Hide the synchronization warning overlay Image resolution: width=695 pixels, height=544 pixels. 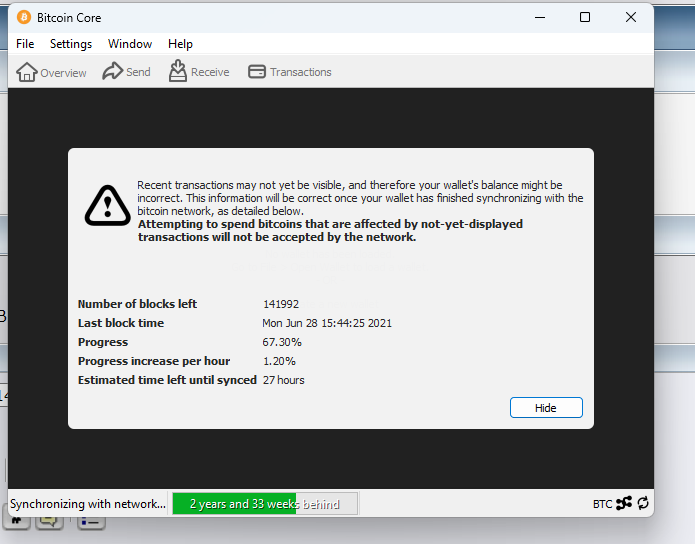pos(546,407)
